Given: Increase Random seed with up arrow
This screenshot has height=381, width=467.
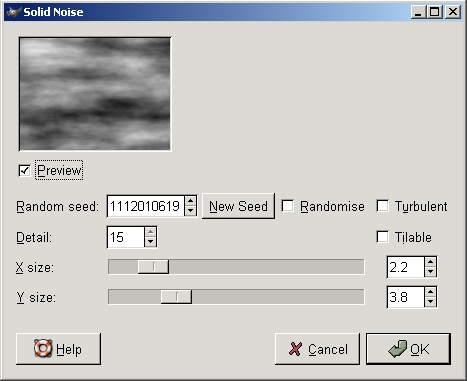Looking at the screenshot, I should tap(190, 201).
